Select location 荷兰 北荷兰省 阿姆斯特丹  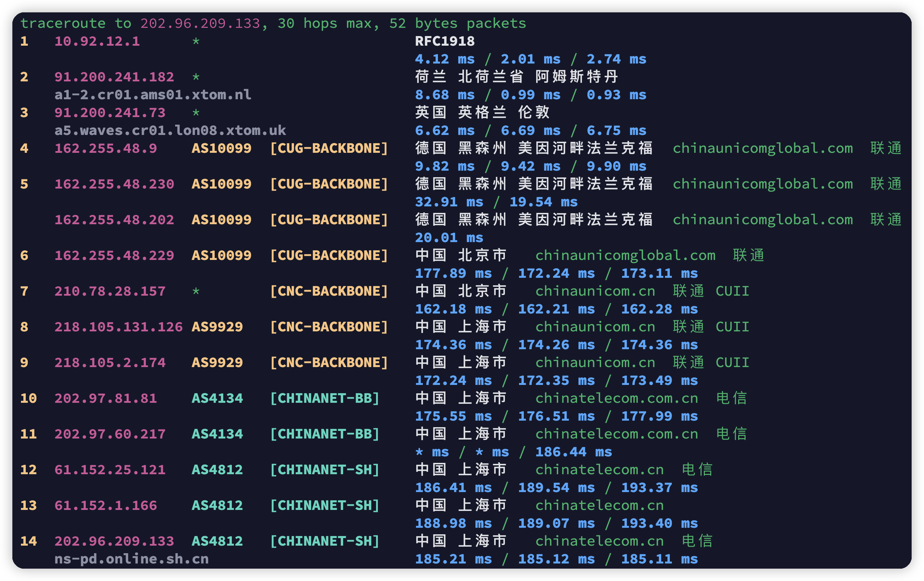[x=517, y=77]
